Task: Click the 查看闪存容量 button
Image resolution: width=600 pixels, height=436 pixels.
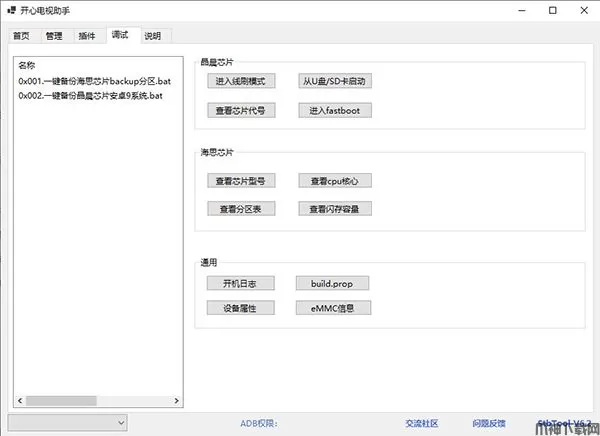Action: point(334,209)
